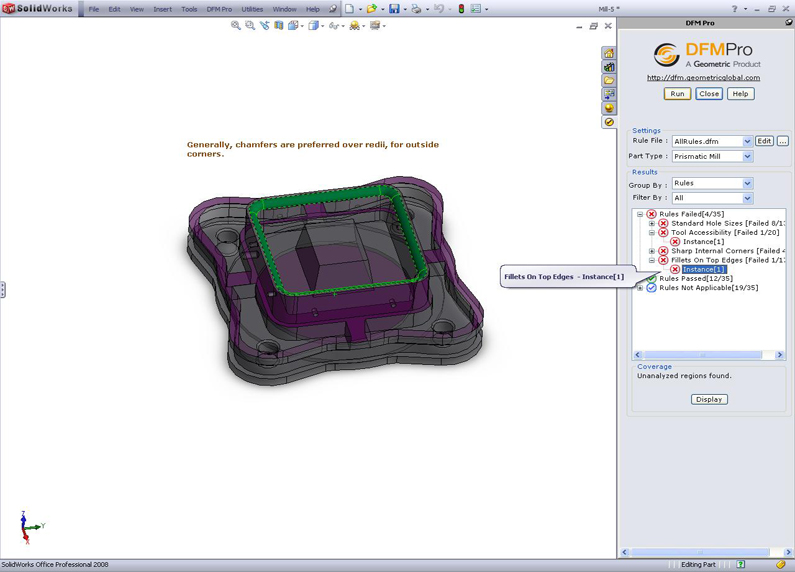Open the View menu
The height and width of the screenshot is (572, 795).
136,9
